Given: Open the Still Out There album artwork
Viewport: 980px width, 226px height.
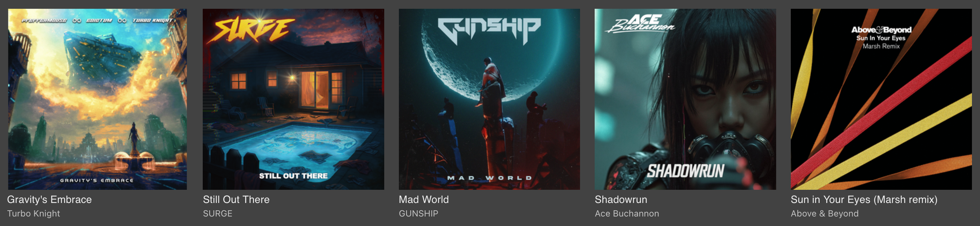Looking at the screenshot, I should click(x=293, y=99).
